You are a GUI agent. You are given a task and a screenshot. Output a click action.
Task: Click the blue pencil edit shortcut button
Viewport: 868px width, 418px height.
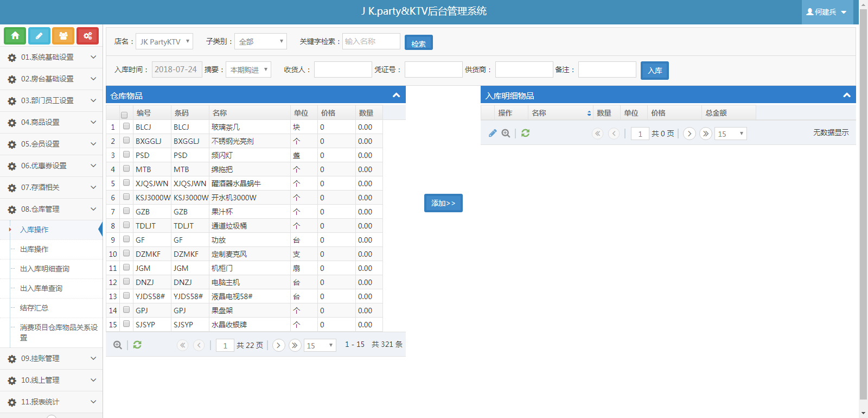pos(39,36)
